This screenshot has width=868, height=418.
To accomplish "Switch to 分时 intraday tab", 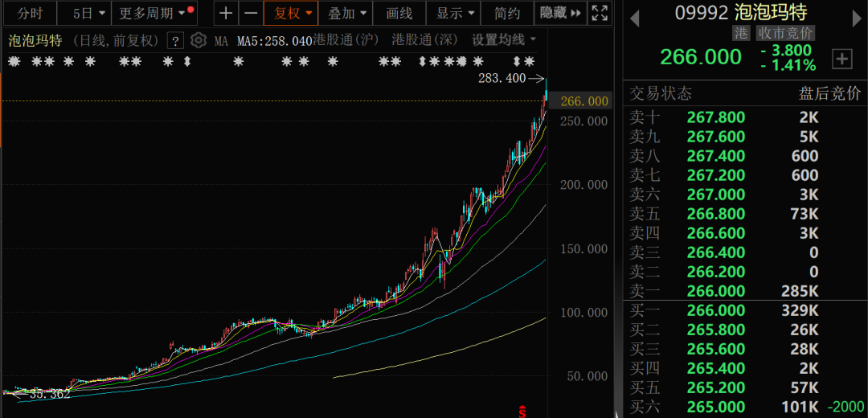I will (30, 13).
